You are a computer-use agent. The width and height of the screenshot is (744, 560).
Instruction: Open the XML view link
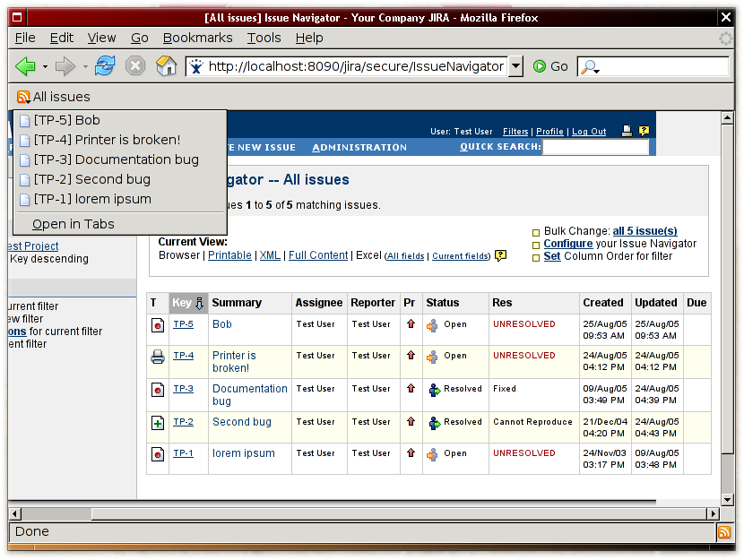point(270,255)
